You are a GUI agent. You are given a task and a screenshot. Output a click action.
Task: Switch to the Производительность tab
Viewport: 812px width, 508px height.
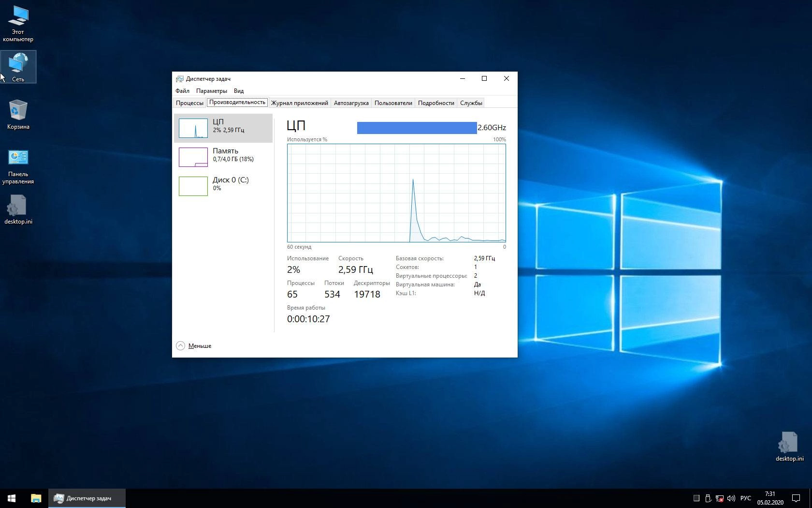point(237,103)
